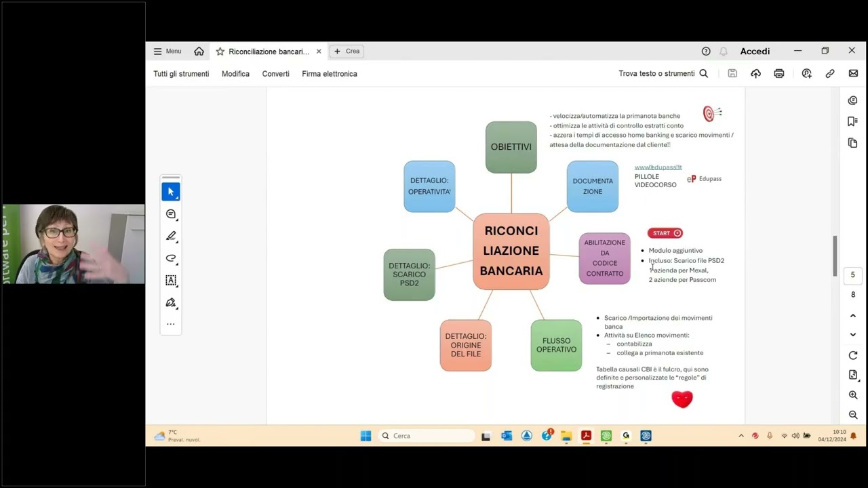Open the add comment tool

171,214
